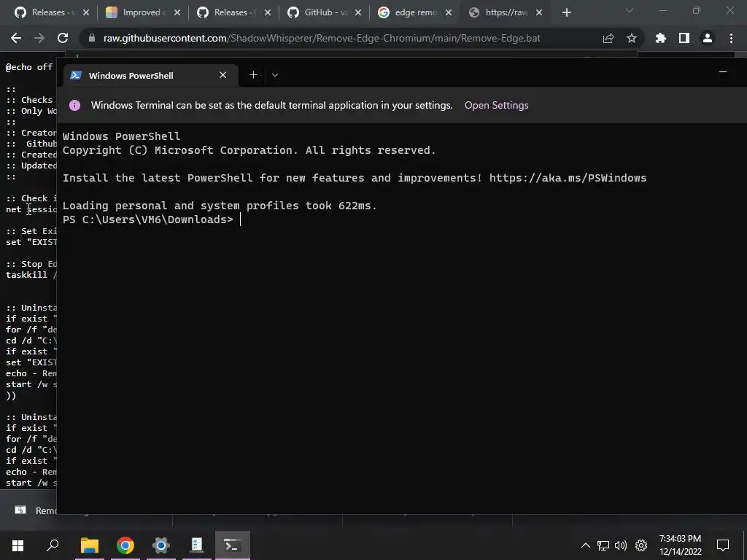Close the Windows PowerShell tab

coord(222,75)
